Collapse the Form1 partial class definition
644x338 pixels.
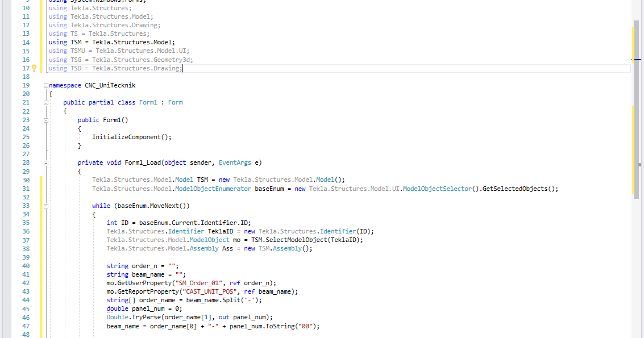click(x=45, y=102)
